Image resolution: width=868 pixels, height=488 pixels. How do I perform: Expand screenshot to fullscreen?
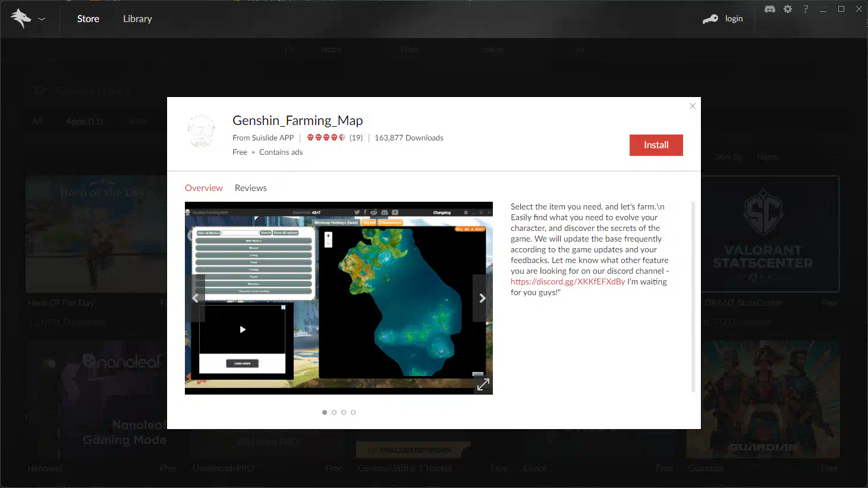tap(483, 385)
